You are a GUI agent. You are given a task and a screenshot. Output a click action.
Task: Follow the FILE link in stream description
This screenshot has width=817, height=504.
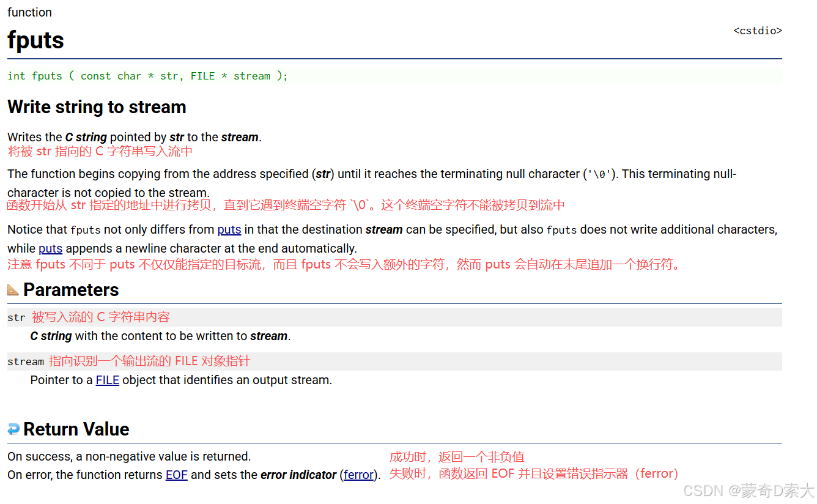108,380
